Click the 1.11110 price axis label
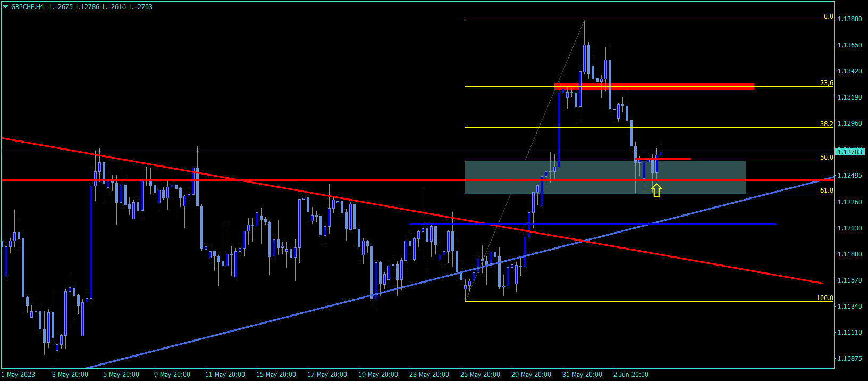 [849, 333]
